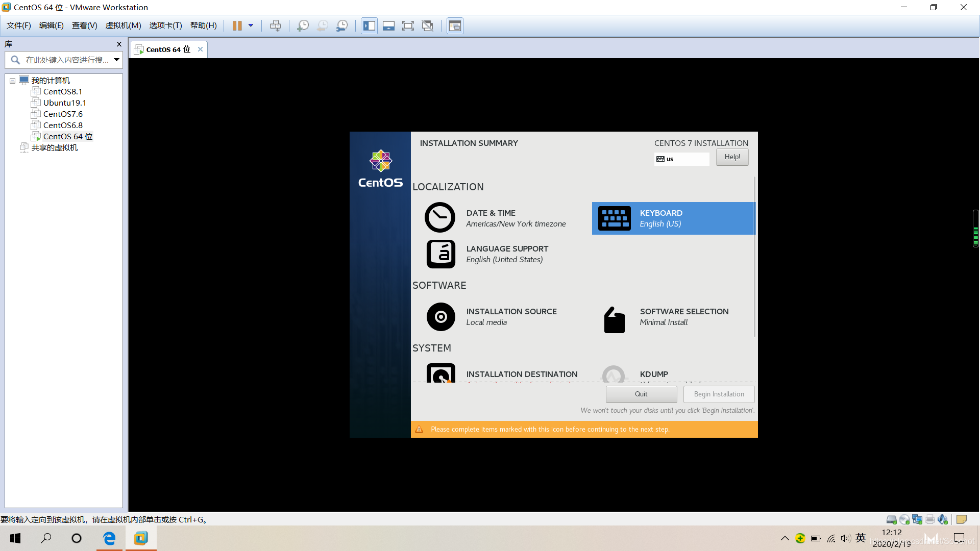This screenshot has height=551, width=980.
Task: Click the sound card status bar icon
Action: pyautogui.click(x=943, y=519)
